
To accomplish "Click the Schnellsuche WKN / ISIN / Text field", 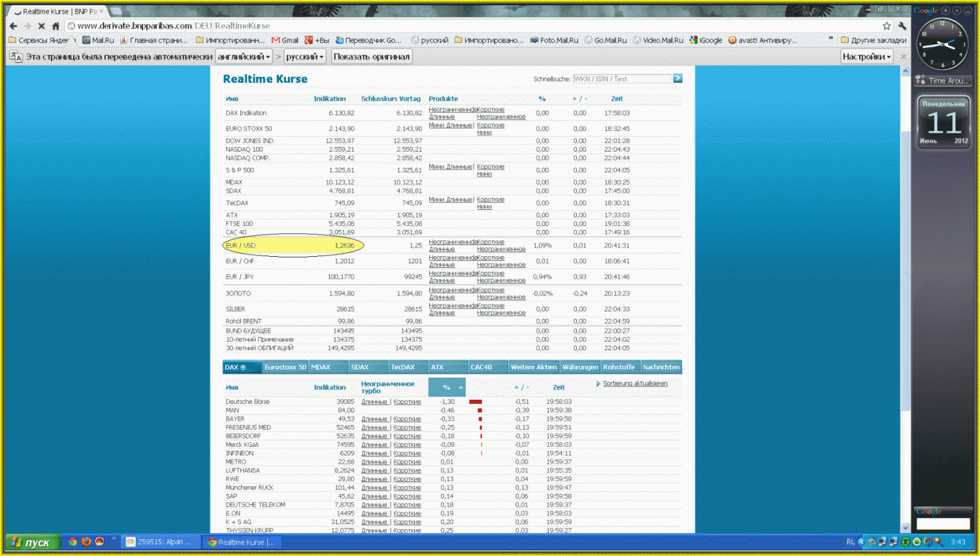I will pyautogui.click(x=622, y=78).
